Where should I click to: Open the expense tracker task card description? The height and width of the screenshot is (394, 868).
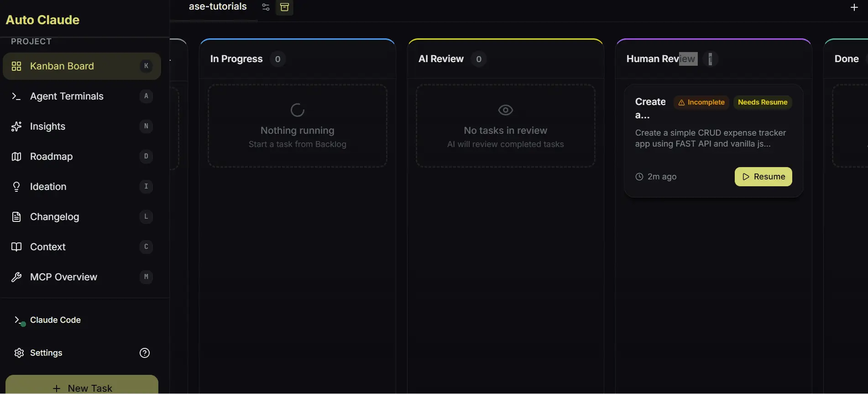(x=710, y=138)
